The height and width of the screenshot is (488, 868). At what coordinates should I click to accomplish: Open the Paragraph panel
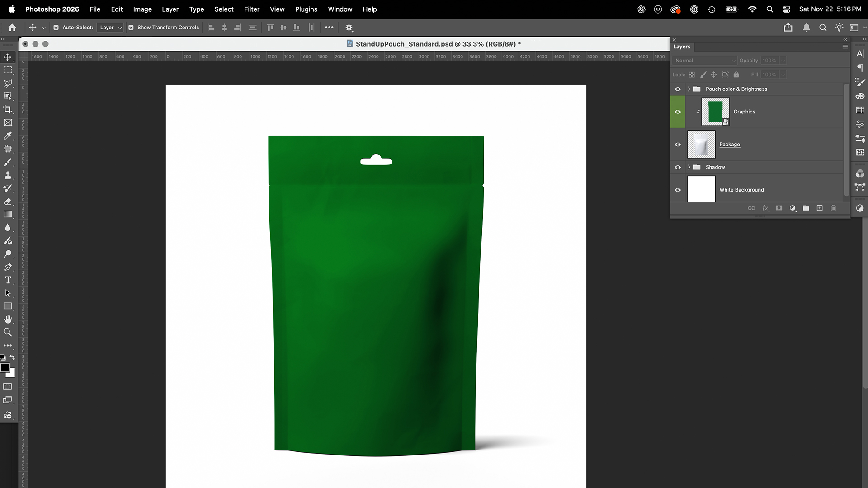860,68
